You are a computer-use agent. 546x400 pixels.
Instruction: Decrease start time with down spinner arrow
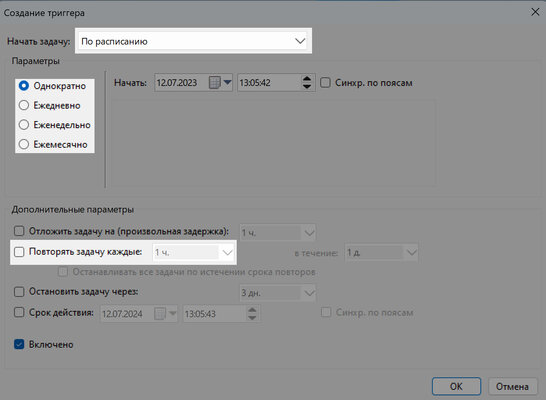click(x=307, y=86)
